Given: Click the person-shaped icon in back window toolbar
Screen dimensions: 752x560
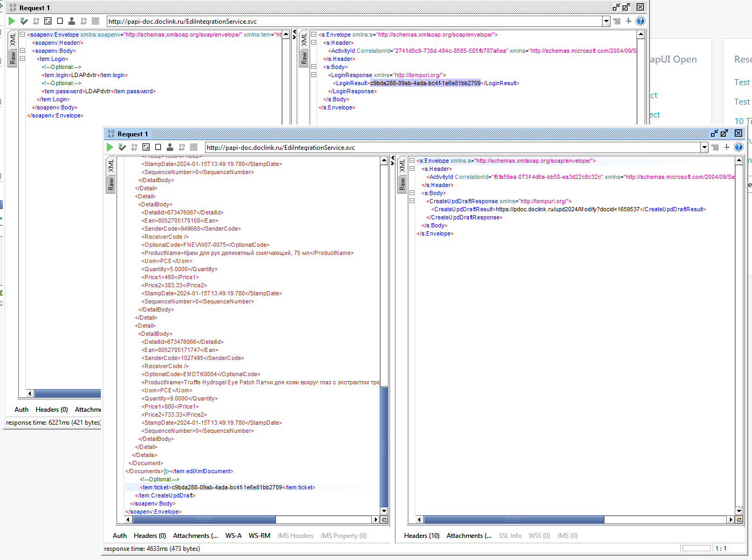Looking at the screenshot, I should point(72,21).
